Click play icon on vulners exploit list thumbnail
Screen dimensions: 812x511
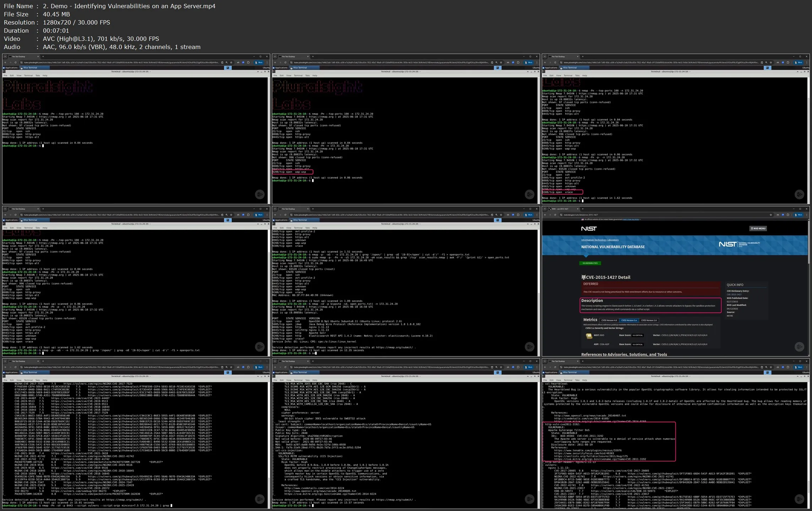(x=260, y=499)
